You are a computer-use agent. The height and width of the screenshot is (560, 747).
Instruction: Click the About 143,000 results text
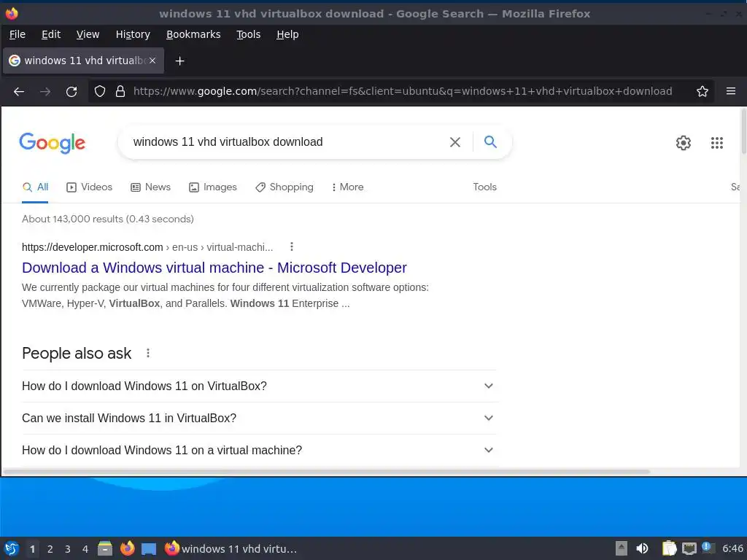click(108, 219)
